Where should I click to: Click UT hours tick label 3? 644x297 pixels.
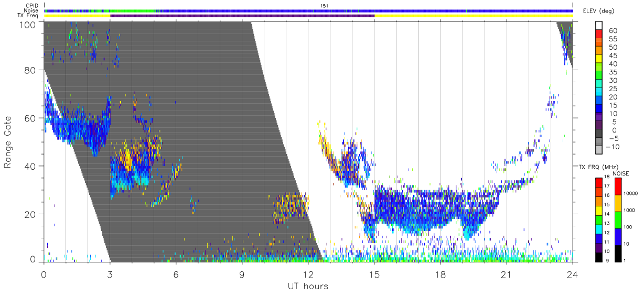coord(110,274)
